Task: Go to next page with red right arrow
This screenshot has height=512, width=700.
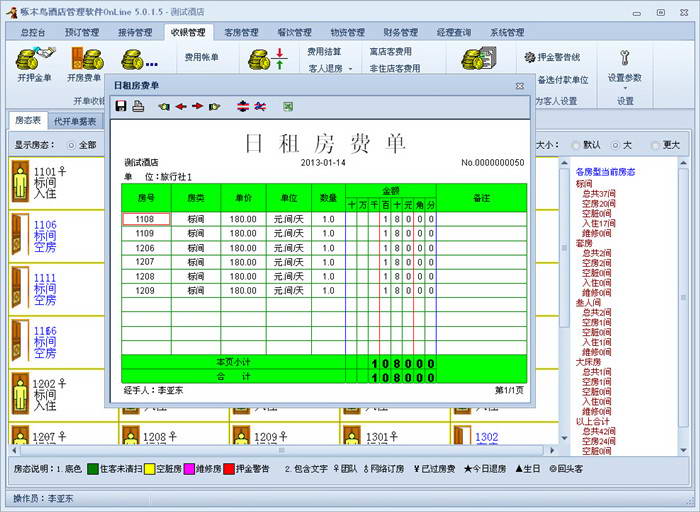Action: click(x=197, y=106)
